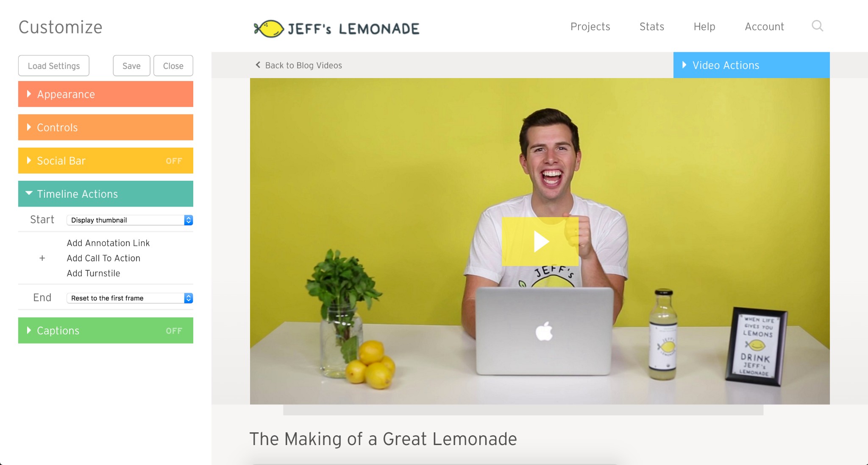
Task: Select the Start action dropdown
Action: coord(128,220)
